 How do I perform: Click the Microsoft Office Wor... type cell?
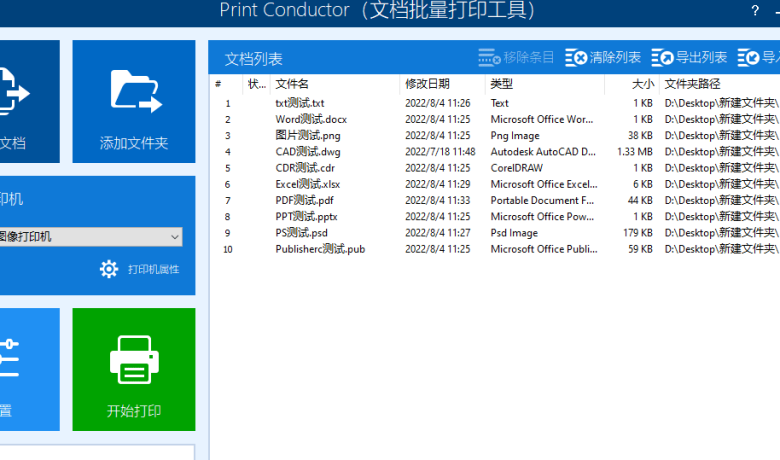(542, 119)
